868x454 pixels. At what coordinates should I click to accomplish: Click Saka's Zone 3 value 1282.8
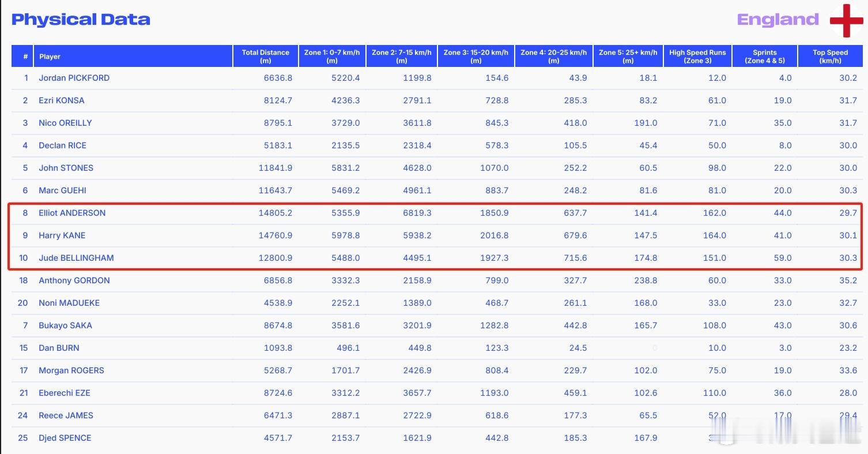[494, 325]
